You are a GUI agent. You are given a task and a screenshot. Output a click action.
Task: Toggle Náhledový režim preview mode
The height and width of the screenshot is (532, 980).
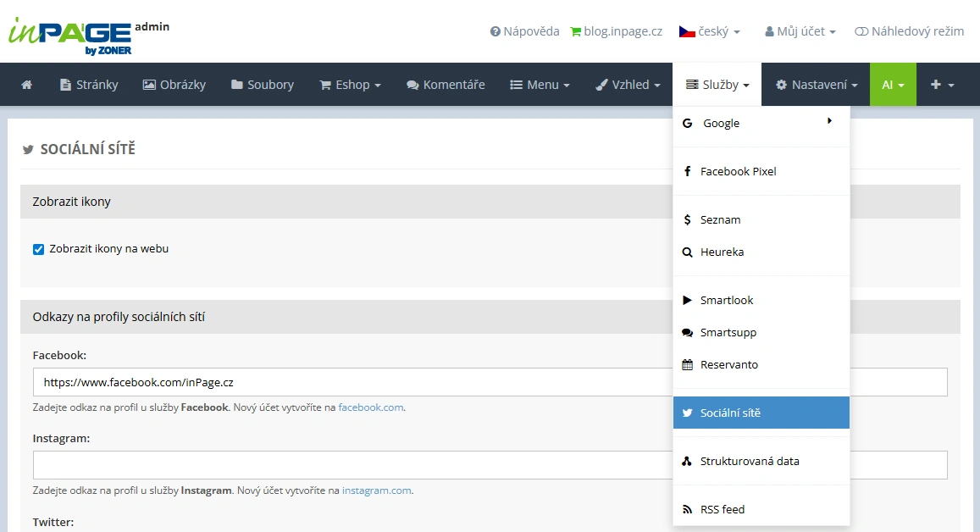pos(909,31)
